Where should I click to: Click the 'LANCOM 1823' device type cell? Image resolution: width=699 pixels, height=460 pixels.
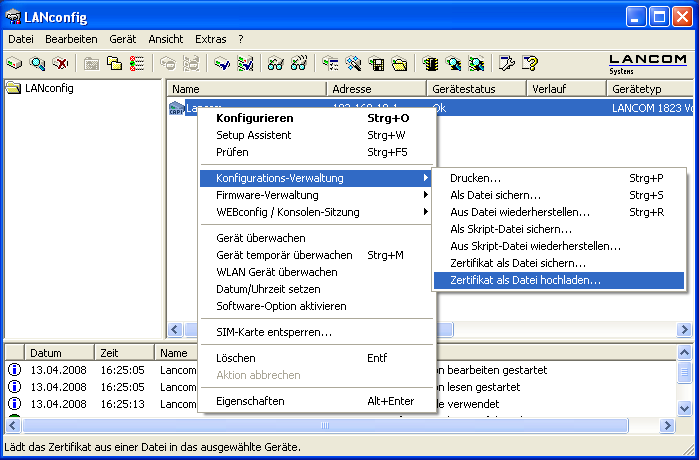(652, 108)
